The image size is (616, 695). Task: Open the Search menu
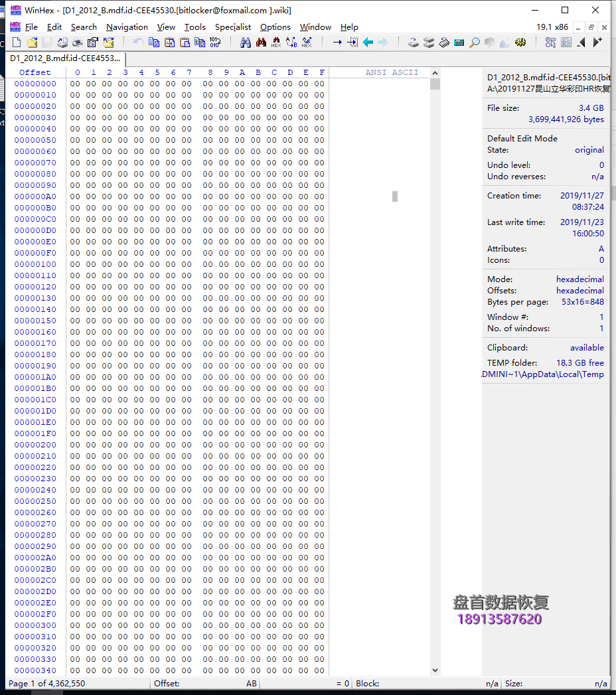pos(84,27)
